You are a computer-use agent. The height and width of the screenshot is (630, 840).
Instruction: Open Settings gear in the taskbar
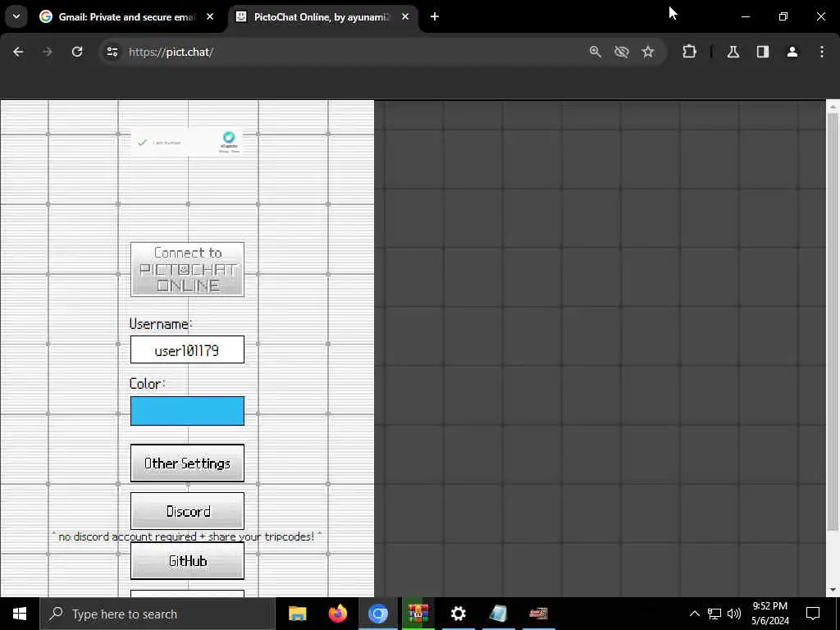458,614
